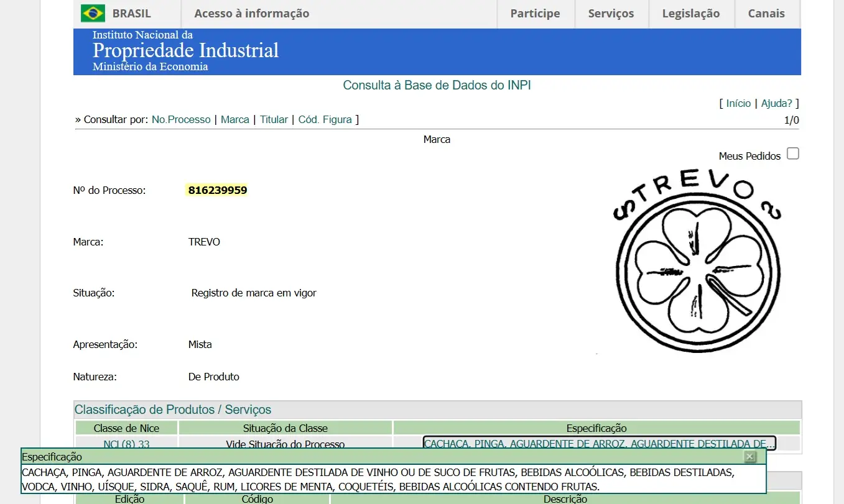Open the Participe menu
Viewport: 844px width, 504px height.
click(535, 13)
